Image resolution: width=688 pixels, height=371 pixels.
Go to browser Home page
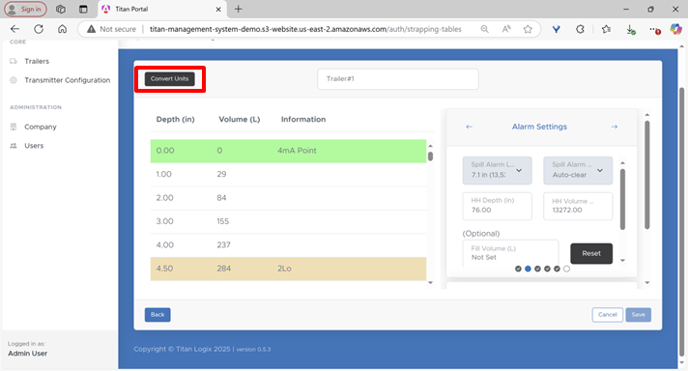click(62, 29)
